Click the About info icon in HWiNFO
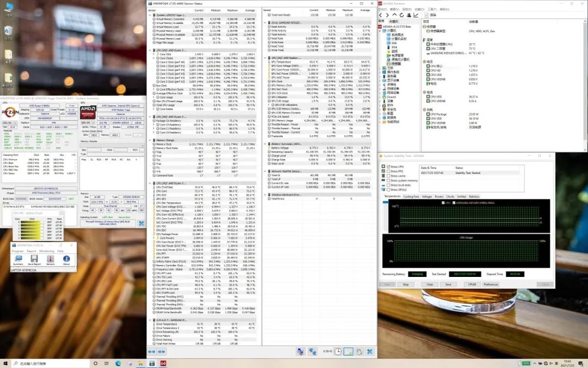Screen dimensions: 588x368 click(66, 258)
